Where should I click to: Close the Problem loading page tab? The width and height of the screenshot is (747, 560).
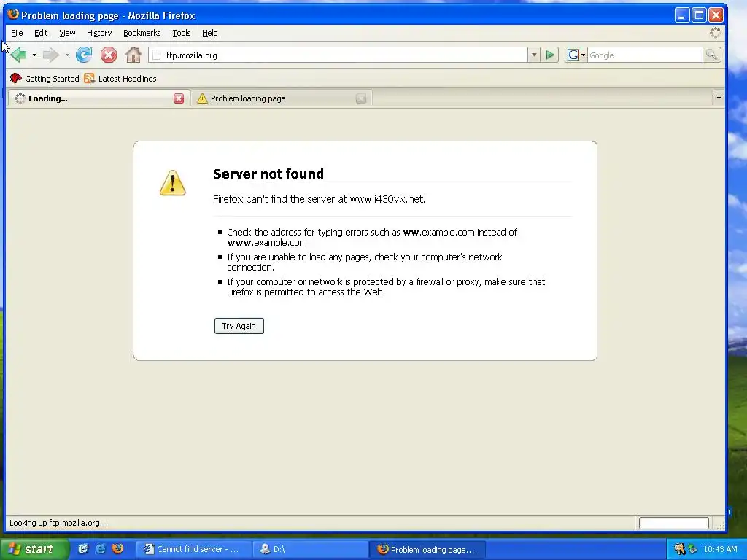pyautogui.click(x=361, y=98)
